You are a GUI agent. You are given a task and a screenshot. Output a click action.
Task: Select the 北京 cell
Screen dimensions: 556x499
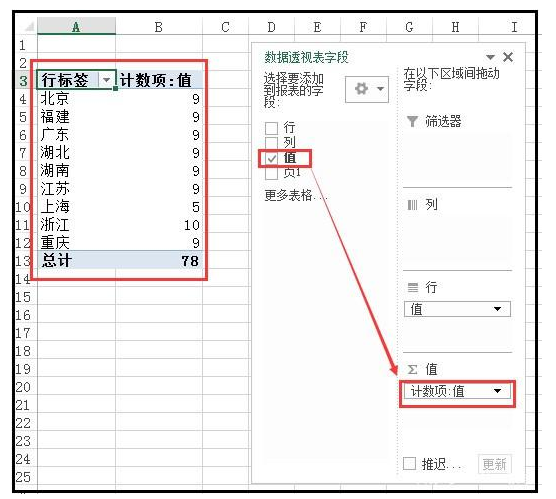pos(76,99)
